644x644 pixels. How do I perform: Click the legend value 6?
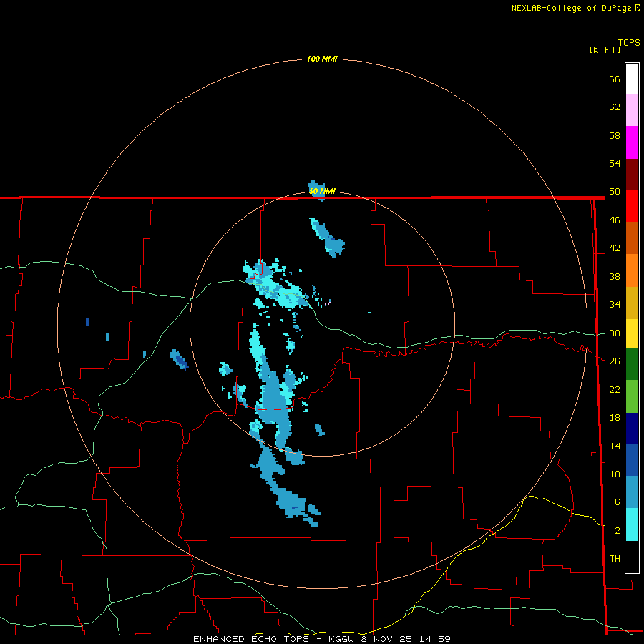[617, 502]
